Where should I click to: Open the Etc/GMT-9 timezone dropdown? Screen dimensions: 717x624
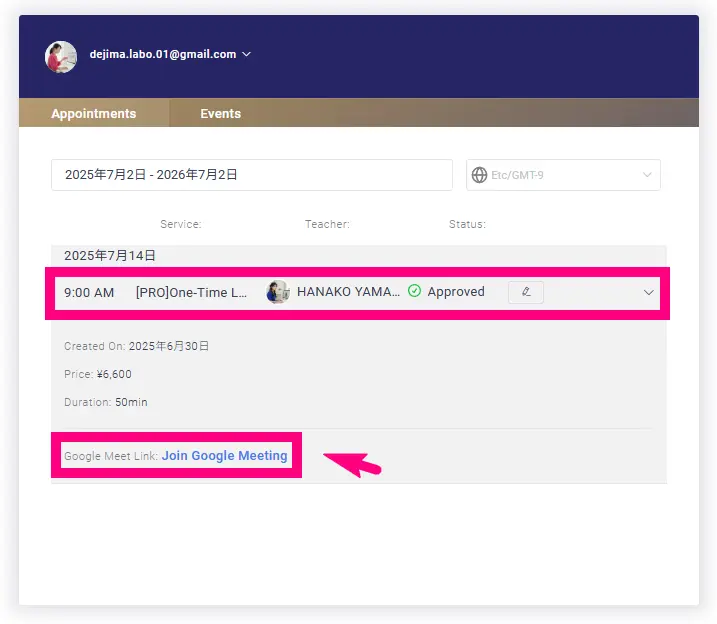pyautogui.click(x=563, y=175)
